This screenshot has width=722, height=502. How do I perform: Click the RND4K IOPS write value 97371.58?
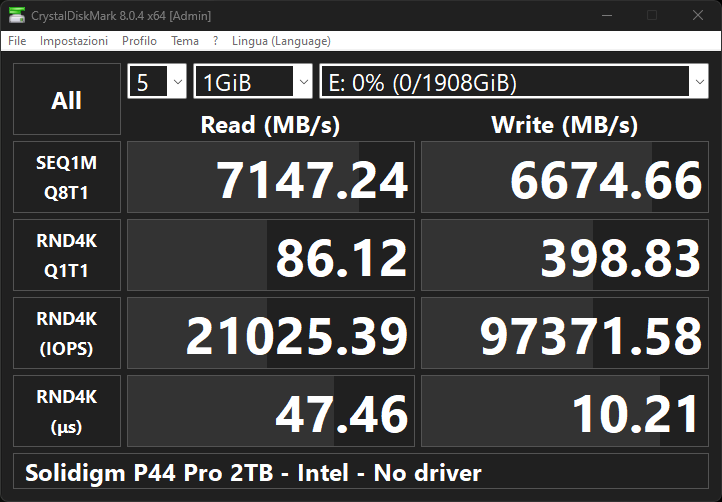click(564, 334)
